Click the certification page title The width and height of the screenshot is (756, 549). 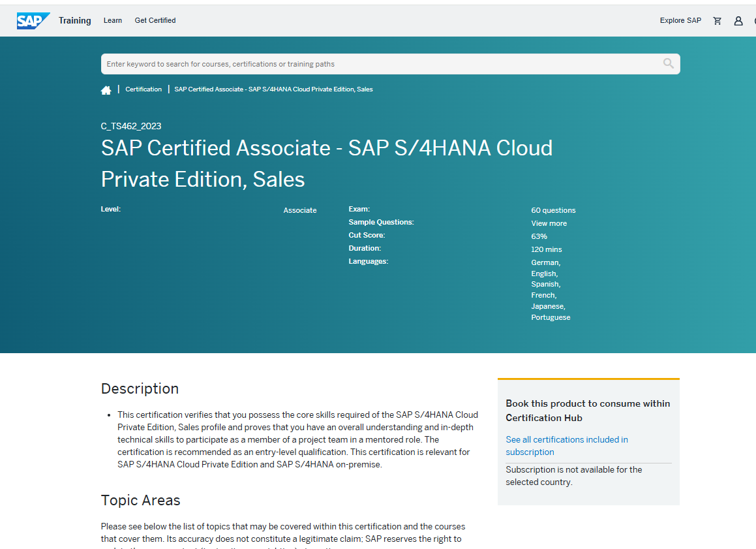[326, 164]
